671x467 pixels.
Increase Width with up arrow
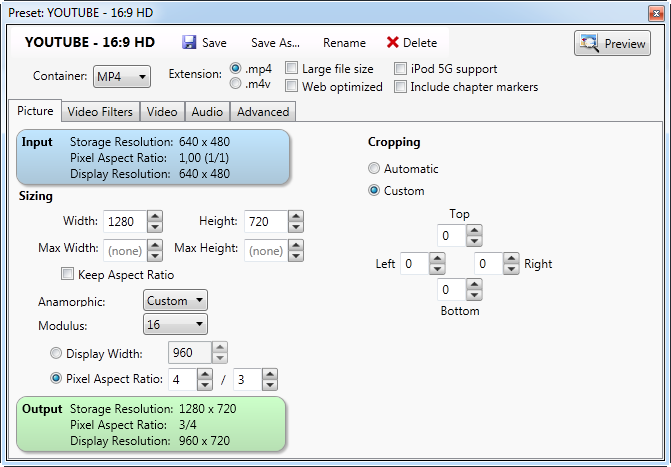155,216
